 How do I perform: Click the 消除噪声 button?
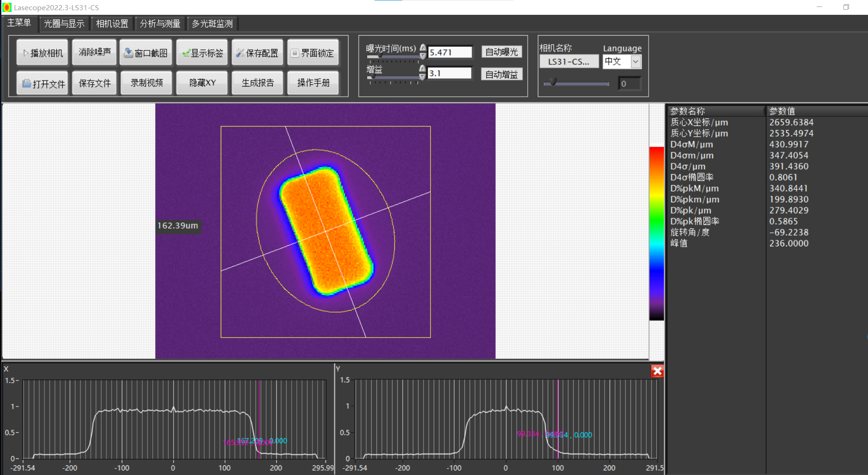coord(94,52)
